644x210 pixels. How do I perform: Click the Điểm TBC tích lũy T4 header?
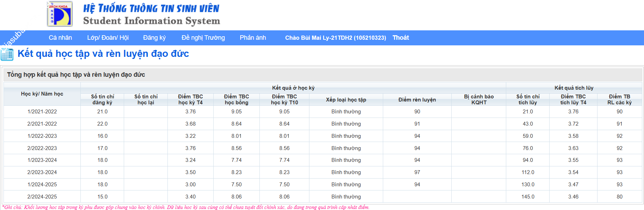click(x=573, y=99)
